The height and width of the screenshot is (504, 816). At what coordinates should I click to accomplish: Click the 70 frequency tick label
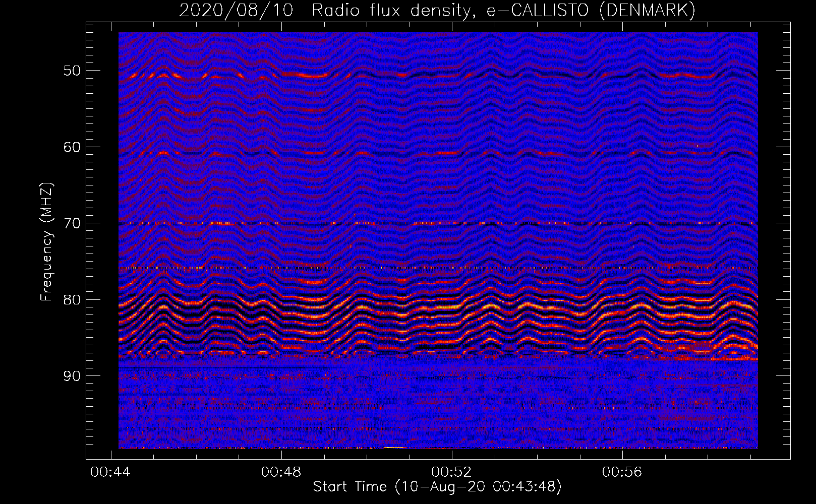(72, 223)
